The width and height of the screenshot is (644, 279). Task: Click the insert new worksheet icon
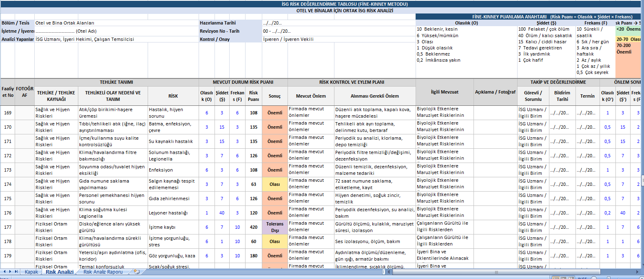click(x=137, y=272)
